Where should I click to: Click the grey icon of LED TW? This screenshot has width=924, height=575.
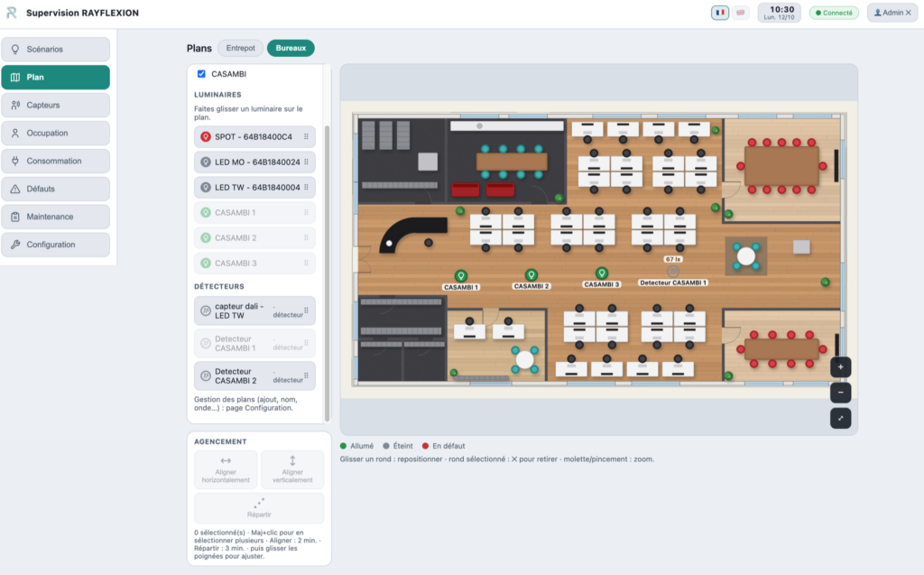point(206,188)
